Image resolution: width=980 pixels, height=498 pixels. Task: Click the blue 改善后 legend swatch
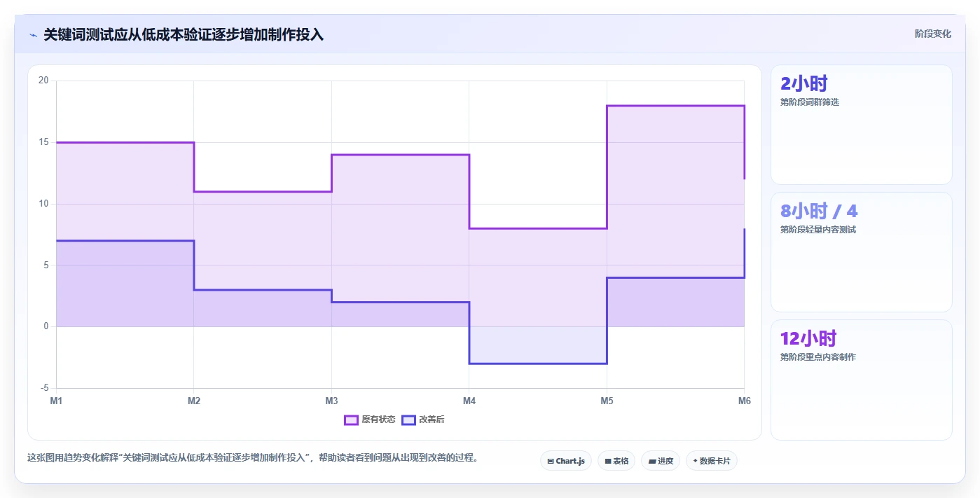coord(408,420)
